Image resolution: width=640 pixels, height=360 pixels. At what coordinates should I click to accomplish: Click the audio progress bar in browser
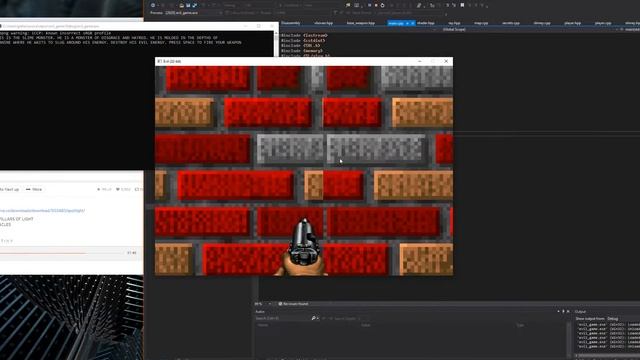point(61,253)
